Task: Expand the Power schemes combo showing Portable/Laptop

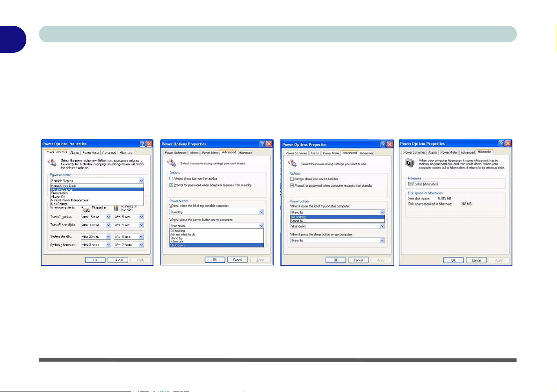Action: (141, 181)
